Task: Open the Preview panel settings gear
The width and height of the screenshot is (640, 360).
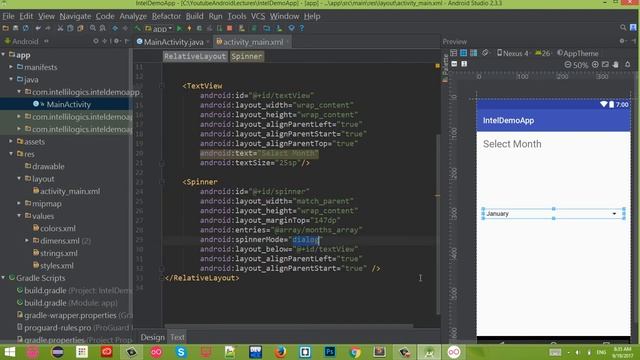Action: click(x=622, y=41)
